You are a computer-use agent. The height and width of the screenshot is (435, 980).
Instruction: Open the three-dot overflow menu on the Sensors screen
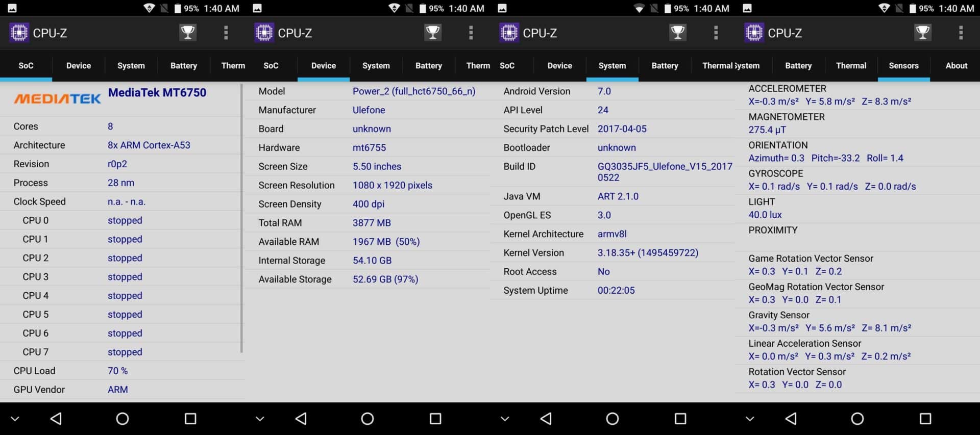961,33
